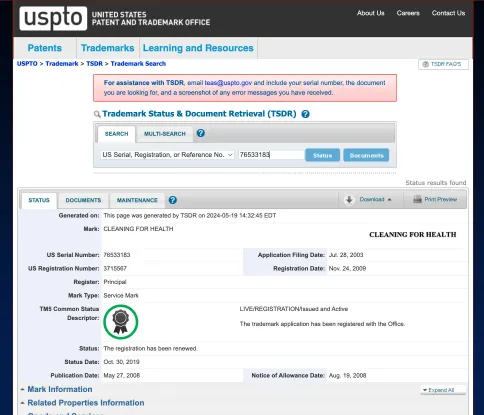Open help icon next to TSDR title
484x415 pixels.
pos(305,114)
